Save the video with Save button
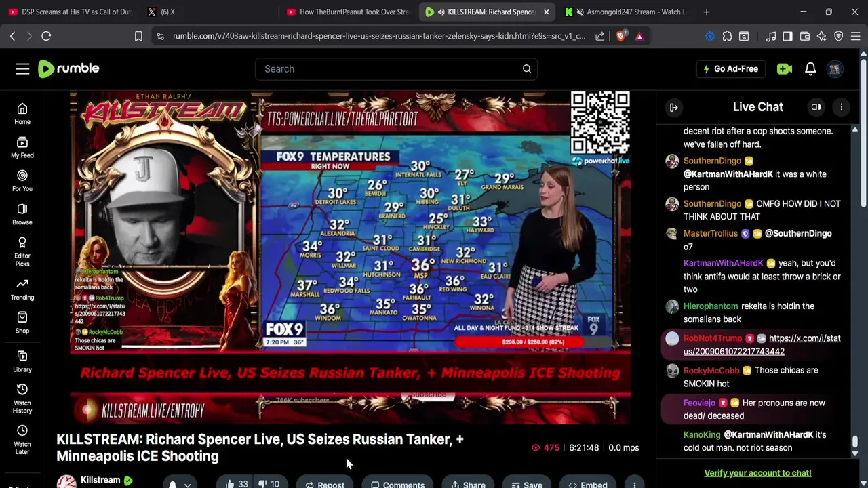 (527, 484)
